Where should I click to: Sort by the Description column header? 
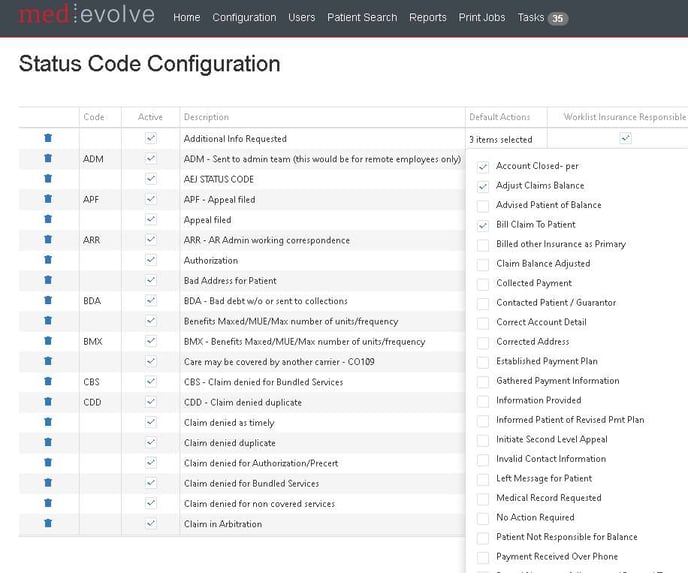[206, 117]
